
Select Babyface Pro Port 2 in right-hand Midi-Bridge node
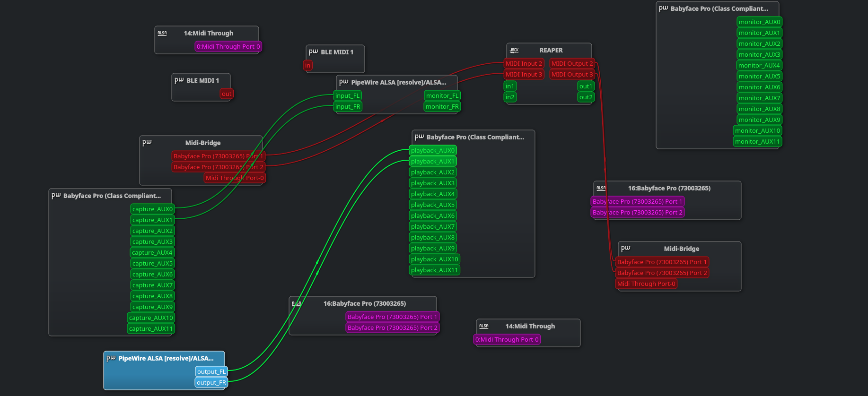662,273
